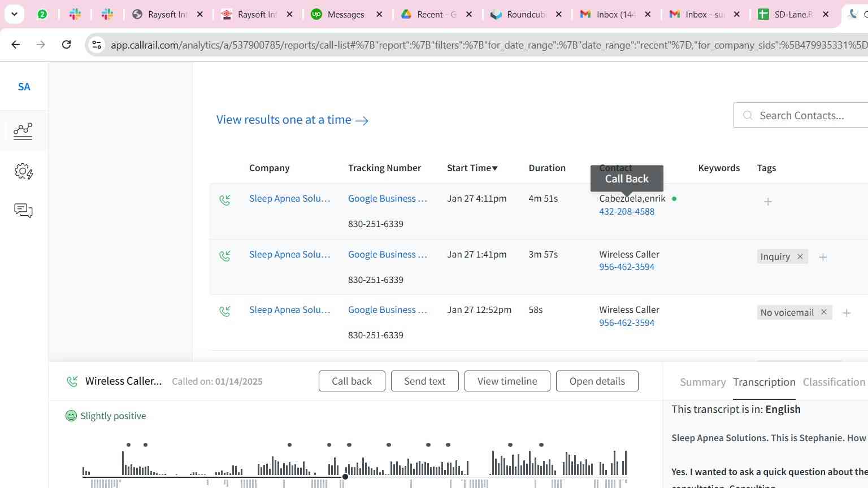Viewport: 868px width, 488px height.
Task: Switch to the Transcription tab
Action: 764,382
